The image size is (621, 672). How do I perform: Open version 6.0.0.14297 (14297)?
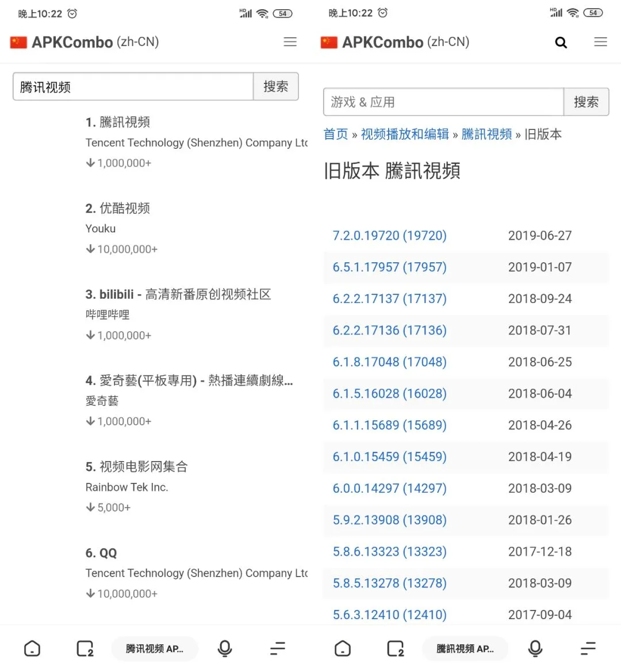[390, 488]
